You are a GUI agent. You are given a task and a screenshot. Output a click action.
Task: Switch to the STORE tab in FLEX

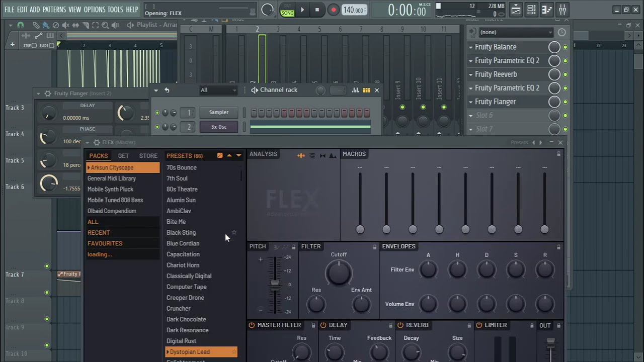coord(148,156)
